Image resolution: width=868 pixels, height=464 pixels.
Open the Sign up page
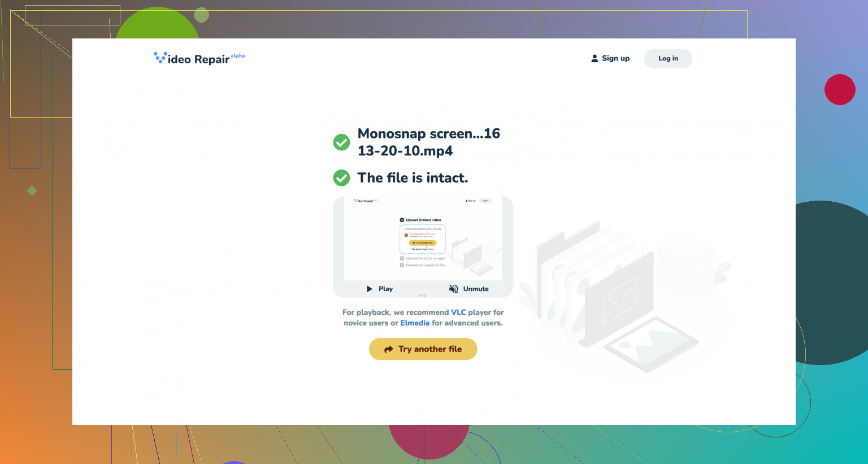(615, 58)
